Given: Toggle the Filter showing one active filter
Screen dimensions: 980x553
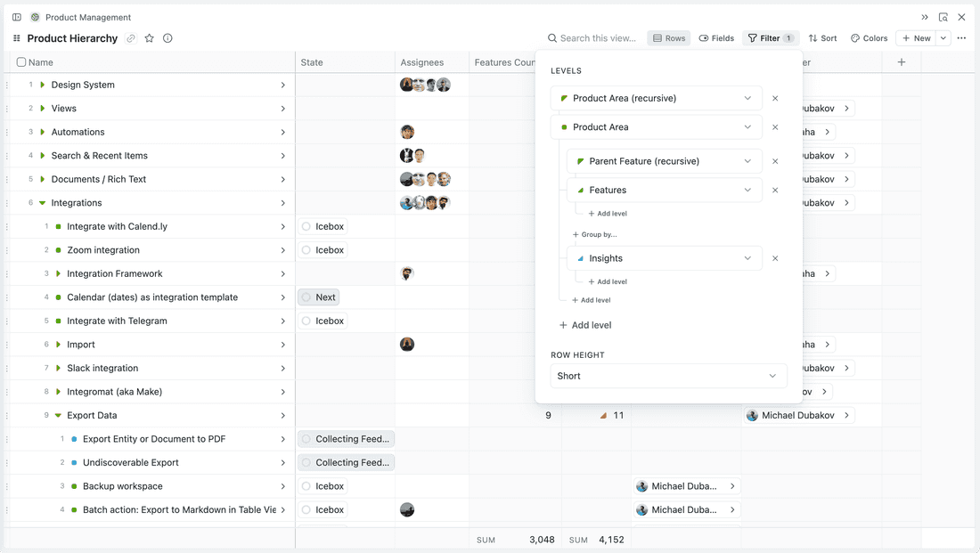Looking at the screenshot, I should tap(770, 37).
